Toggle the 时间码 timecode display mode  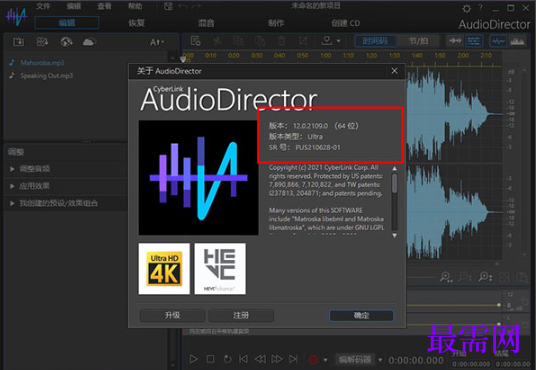375,41
